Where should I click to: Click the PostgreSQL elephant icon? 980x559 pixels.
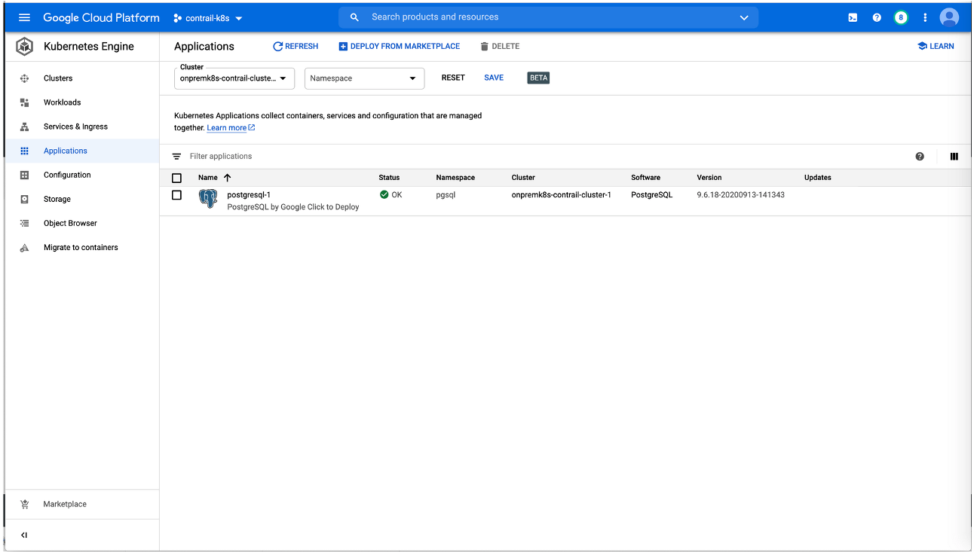pyautogui.click(x=208, y=199)
